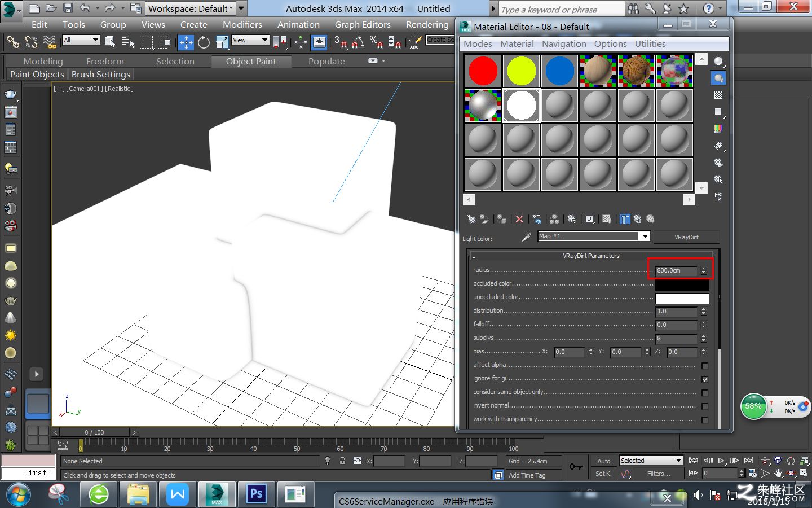Image resolution: width=812 pixels, height=508 pixels.
Task: Save the file using the floppy icon
Action: click(68, 8)
